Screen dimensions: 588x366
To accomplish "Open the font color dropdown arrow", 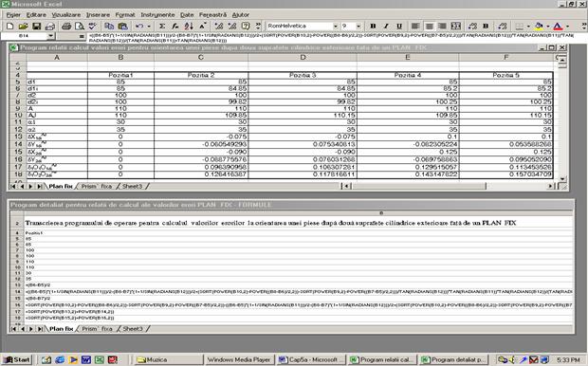I will (x=567, y=26).
